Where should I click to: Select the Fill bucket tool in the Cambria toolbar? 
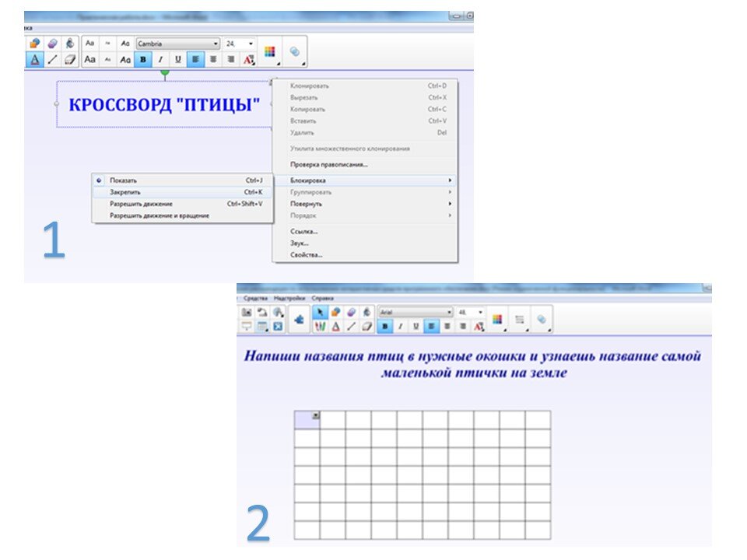[69, 44]
